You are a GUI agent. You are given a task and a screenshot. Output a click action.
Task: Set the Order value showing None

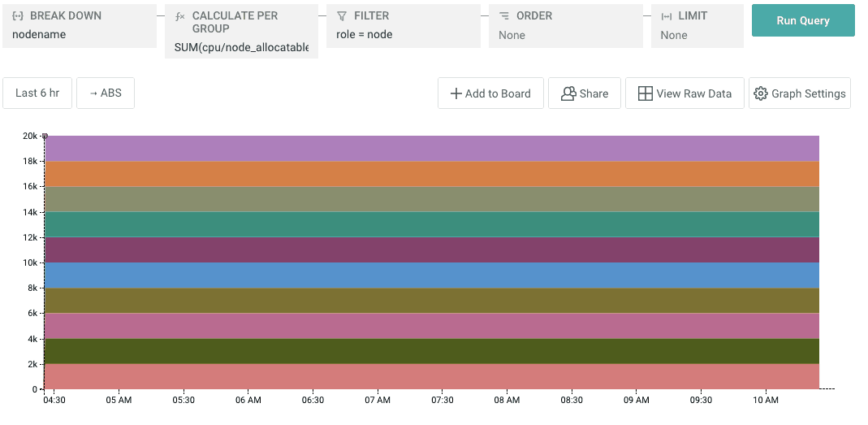click(512, 35)
